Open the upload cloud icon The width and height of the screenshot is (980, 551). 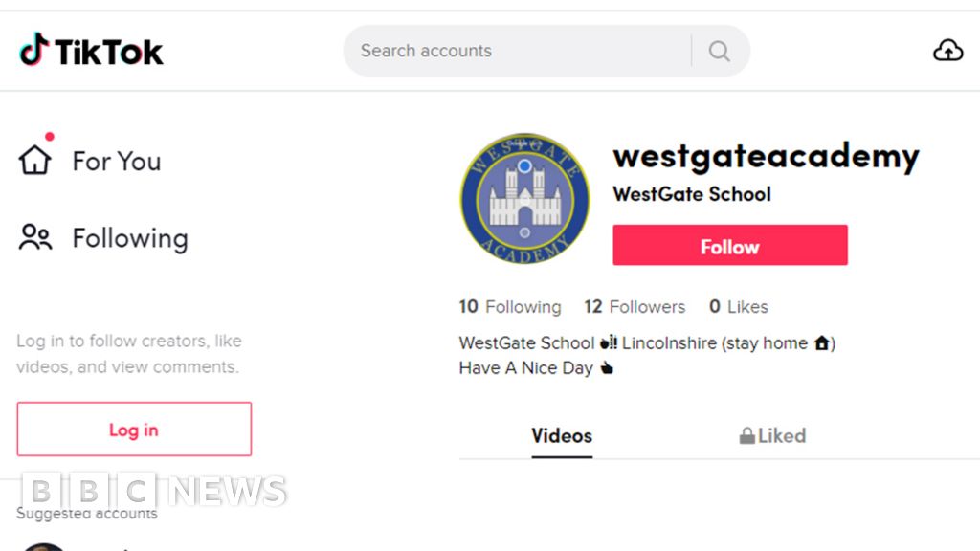click(948, 50)
